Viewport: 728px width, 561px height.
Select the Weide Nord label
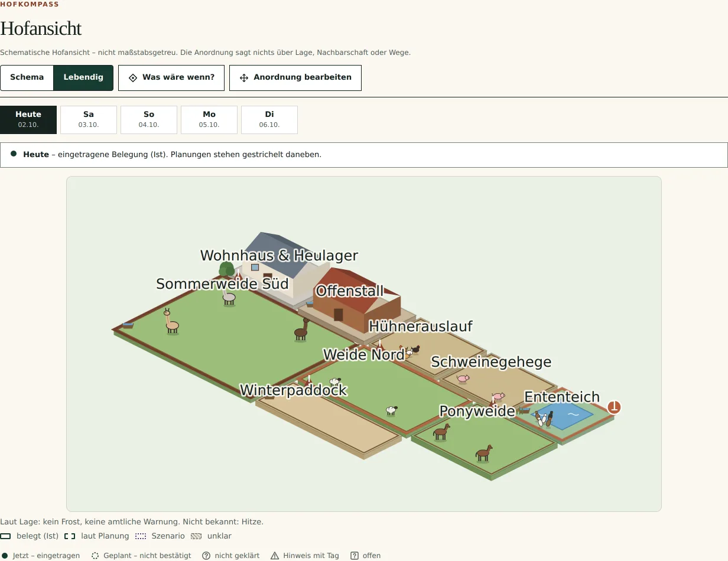pyautogui.click(x=364, y=355)
